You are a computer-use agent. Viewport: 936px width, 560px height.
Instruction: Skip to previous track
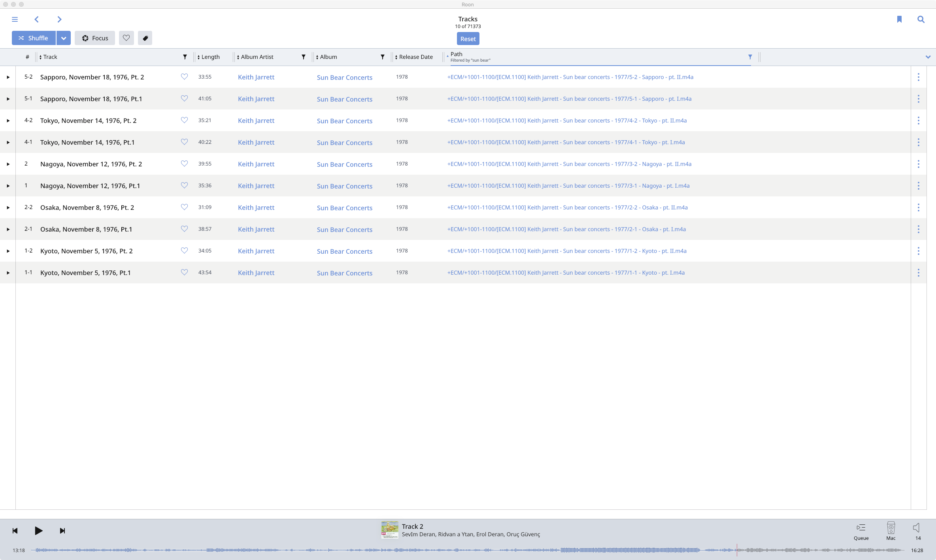click(15, 531)
